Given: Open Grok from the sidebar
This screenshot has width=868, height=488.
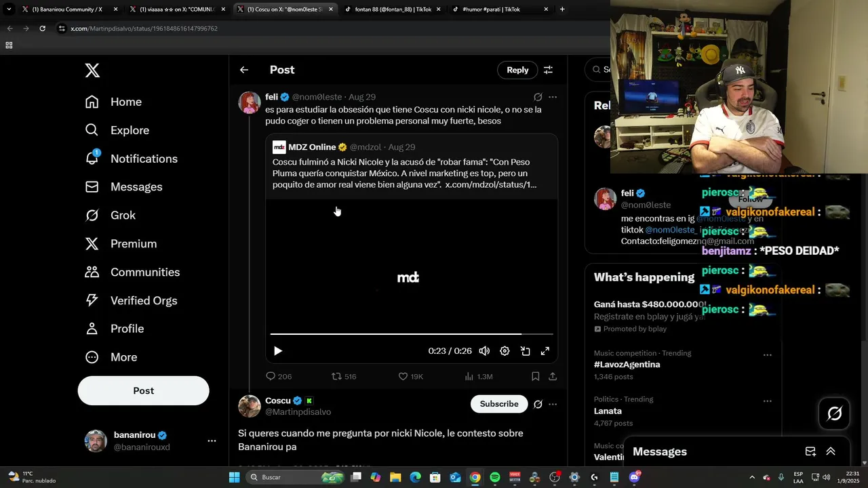Looking at the screenshot, I should point(110,216).
